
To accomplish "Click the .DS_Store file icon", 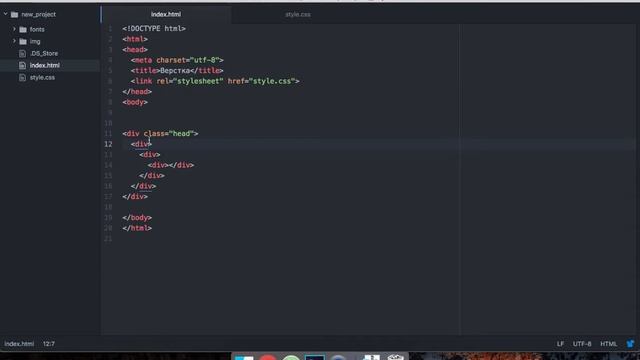I will [22, 53].
